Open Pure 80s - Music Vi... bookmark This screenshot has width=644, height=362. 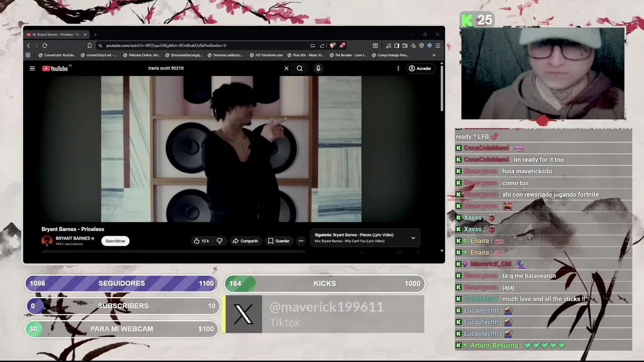click(305, 55)
